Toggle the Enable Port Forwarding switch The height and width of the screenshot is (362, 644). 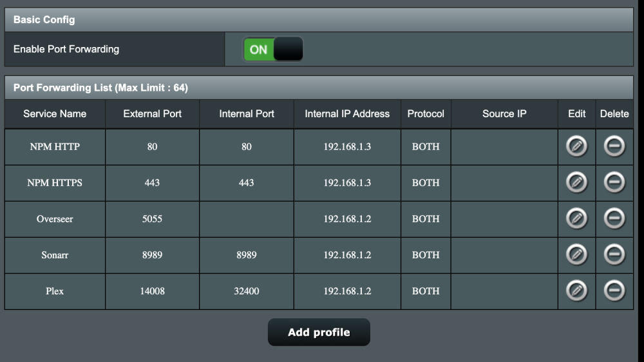coord(273,50)
